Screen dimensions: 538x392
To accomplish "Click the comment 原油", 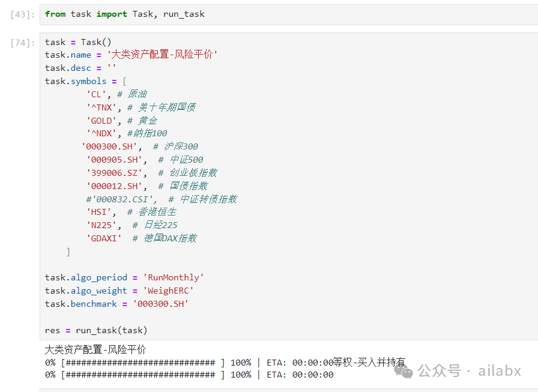I will tap(138, 94).
